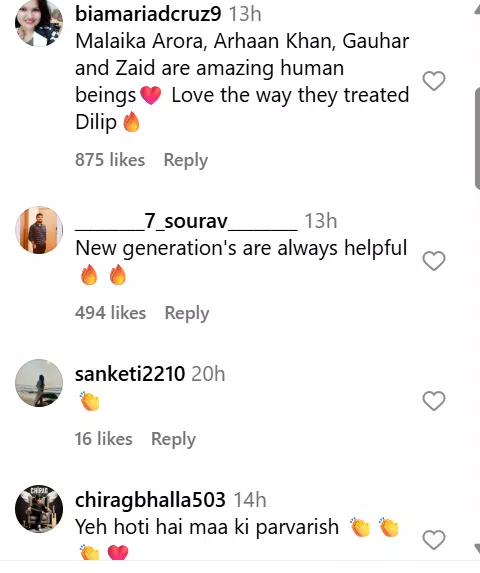
Task: Click the vertical scrollbar thumb
Action: click(477, 138)
